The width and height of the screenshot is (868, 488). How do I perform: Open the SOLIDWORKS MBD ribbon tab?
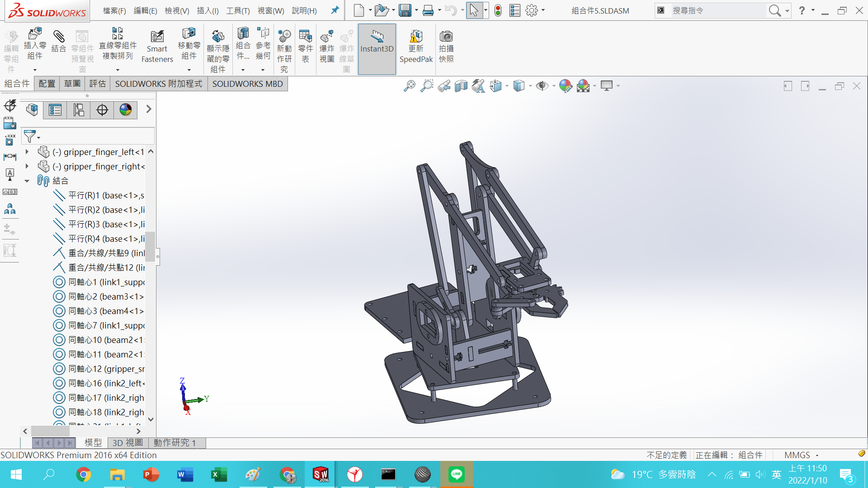coord(247,84)
